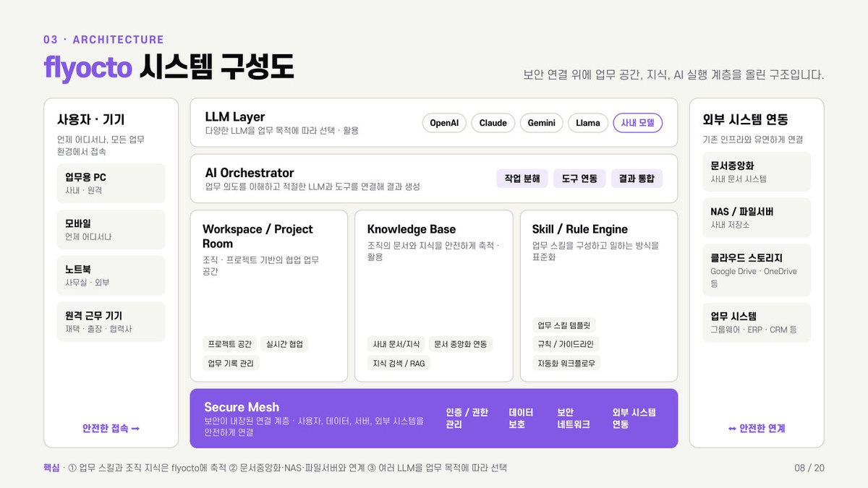Click the 핵심 footer summary line
This screenshot has width=868, height=488.
[276, 468]
